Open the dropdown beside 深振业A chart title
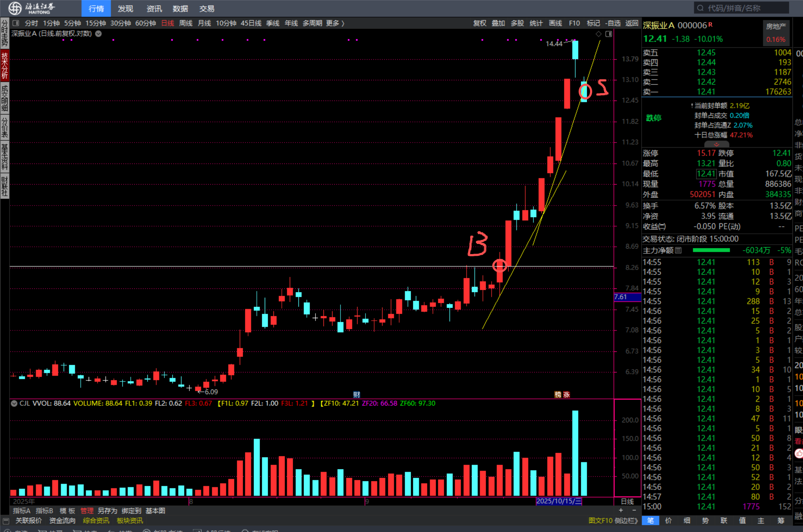Viewport: 803px width, 532px height. [98, 34]
